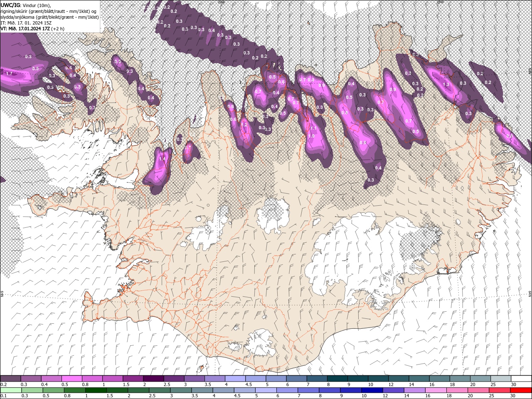Pick the lower legend swatch between 20 and 25
Image resolution: width=532 pixels, height=399 pixels.
coord(478,390)
